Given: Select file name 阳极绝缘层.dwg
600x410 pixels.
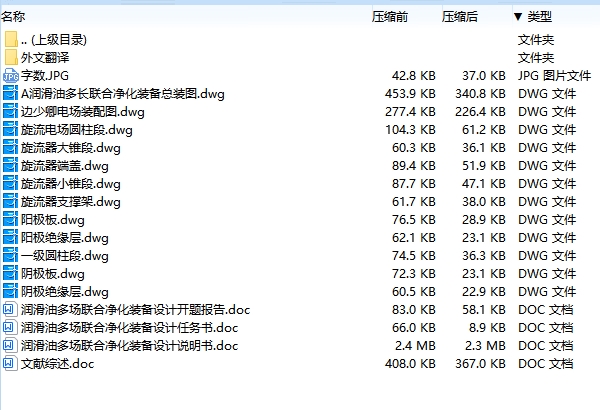Looking at the screenshot, I should click(x=65, y=238).
